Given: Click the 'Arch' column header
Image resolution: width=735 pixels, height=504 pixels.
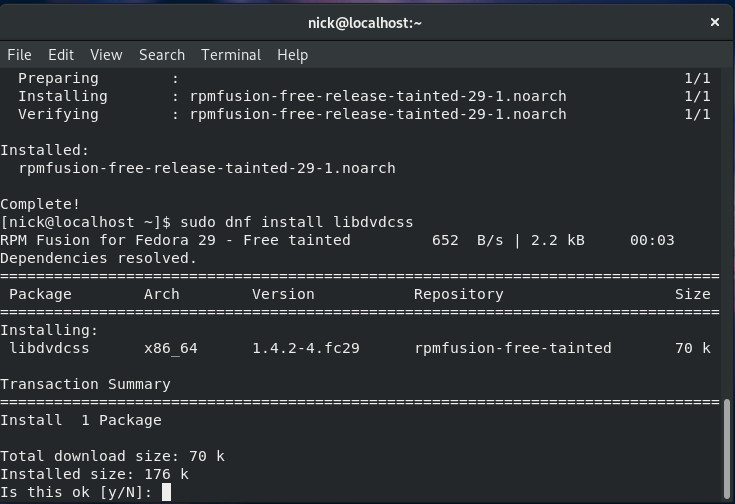Looking at the screenshot, I should coord(162,294).
